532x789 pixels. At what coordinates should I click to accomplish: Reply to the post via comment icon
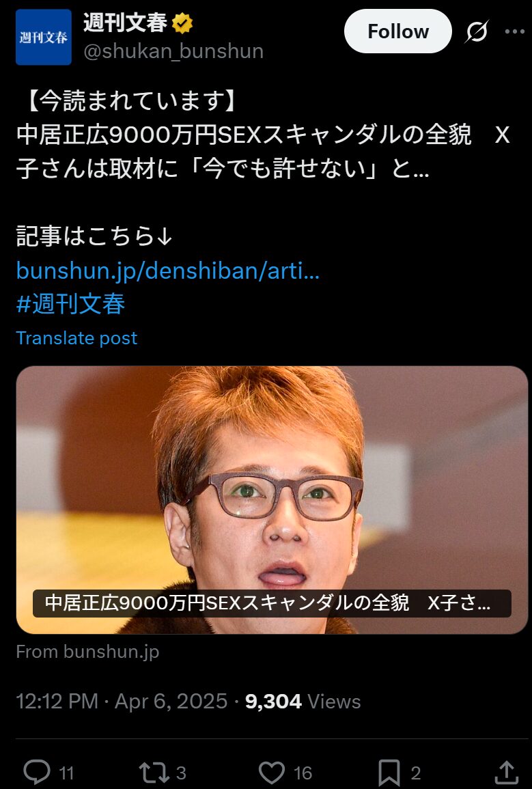(37, 772)
